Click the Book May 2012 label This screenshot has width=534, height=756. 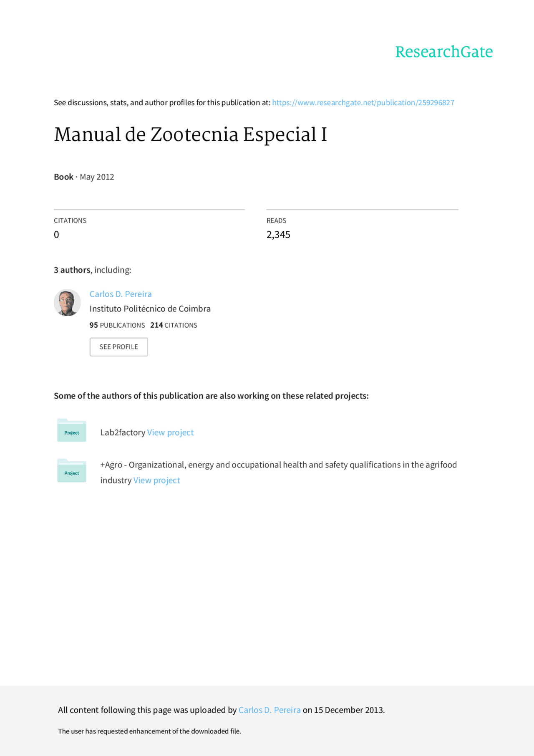84,177
